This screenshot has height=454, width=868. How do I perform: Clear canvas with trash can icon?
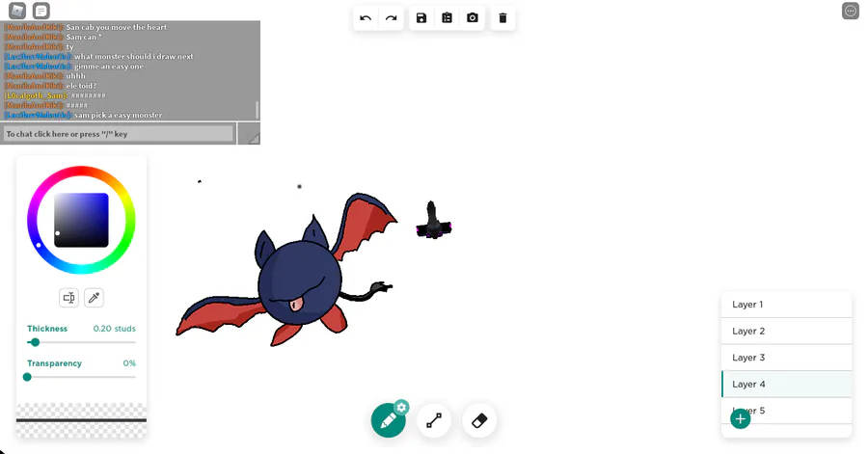tap(502, 17)
